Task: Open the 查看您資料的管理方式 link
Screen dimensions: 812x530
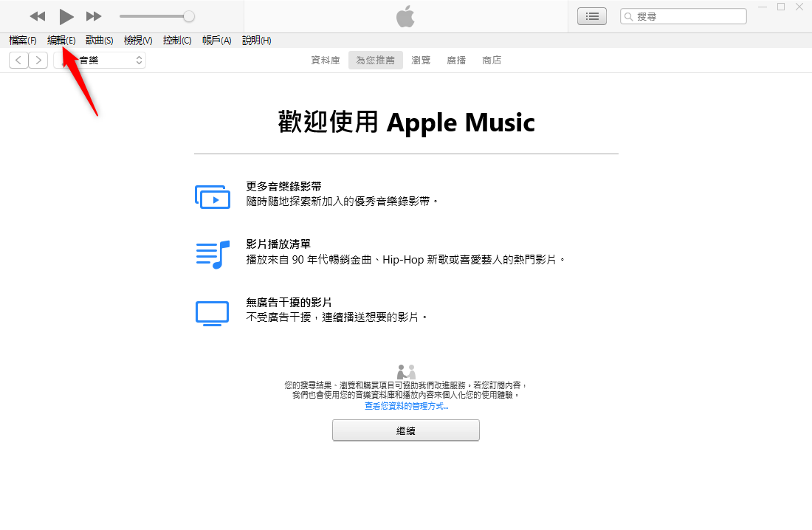Action: (407, 406)
